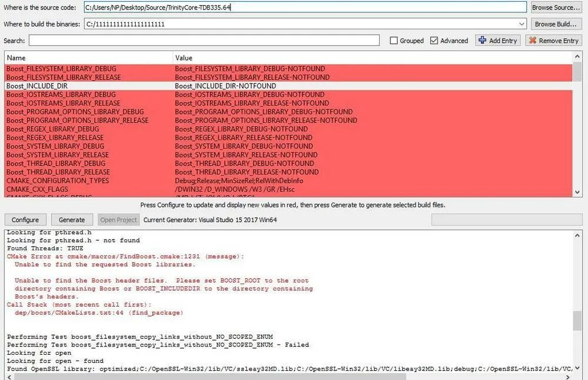This screenshot has height=380, width=588.
Task: Select Boost_FILESYSTEM_LIBRARY_RELEASE name
Action: coord(64,77)
